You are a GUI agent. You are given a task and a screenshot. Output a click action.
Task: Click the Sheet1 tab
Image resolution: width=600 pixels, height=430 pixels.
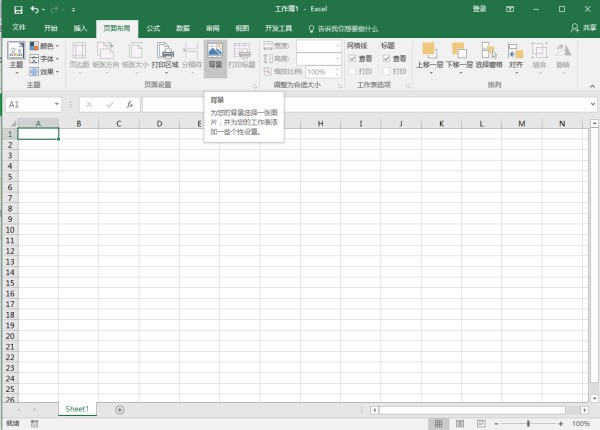(77, 409)
